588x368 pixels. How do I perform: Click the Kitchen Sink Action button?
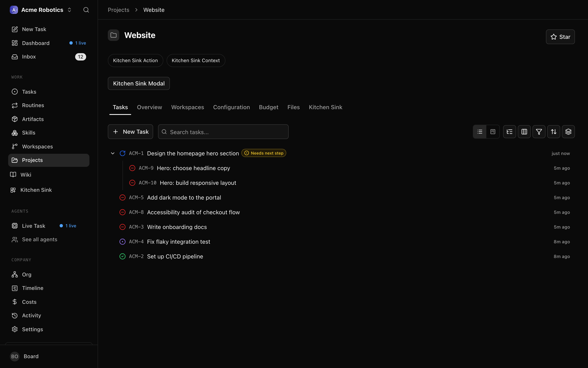click(x=135, y=60)
